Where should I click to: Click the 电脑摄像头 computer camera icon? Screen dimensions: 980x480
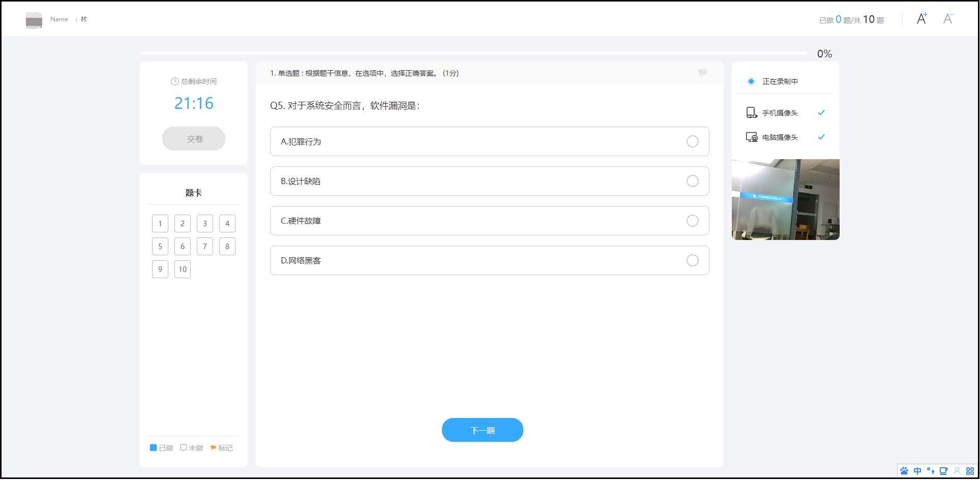tap(751, 137)
